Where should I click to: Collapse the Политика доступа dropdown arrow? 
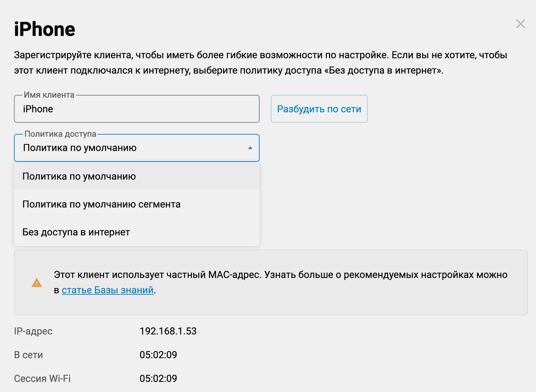(x=250, y=148)
